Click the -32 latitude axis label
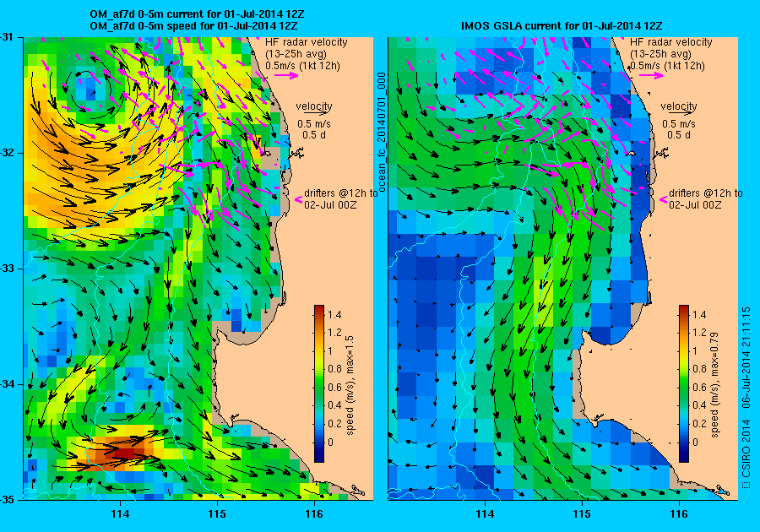 pos(7,153)
